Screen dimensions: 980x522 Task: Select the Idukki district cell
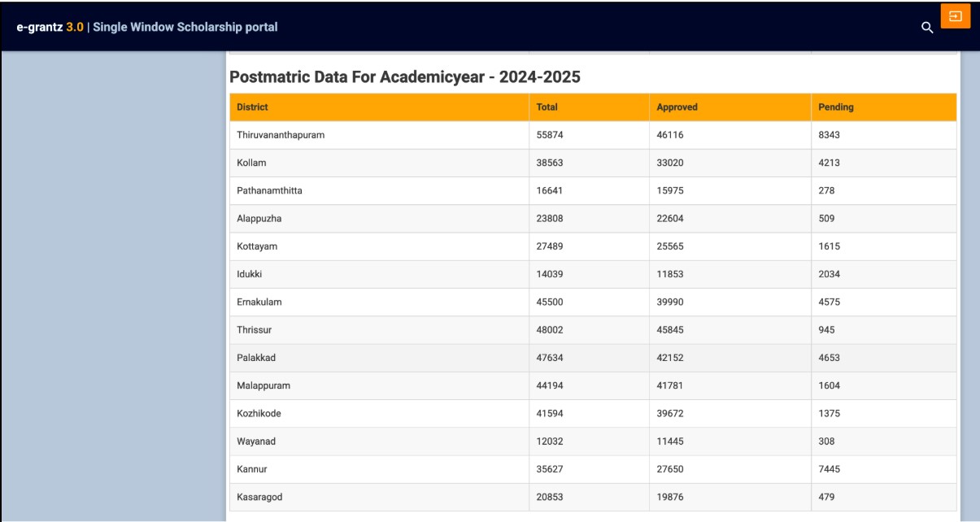point(380,274)
